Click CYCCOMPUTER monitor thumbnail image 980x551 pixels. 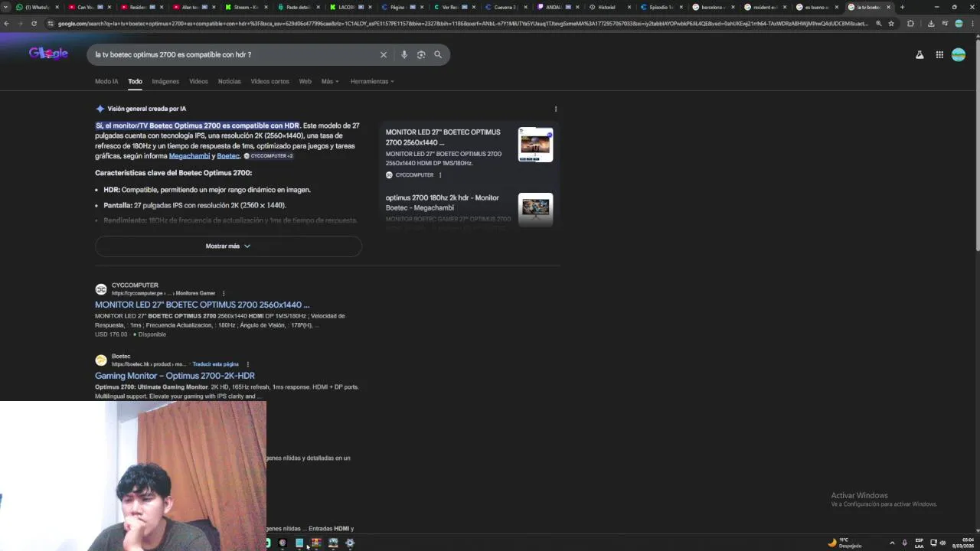pos(535,145)
